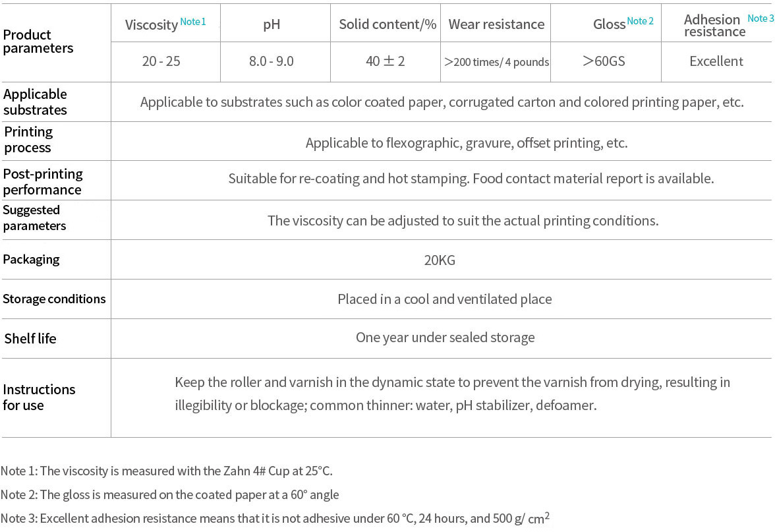Select the Shelf life row label
Image resolution: width=775 pixels, height=532 pixels.
click(x=30, y=339)
